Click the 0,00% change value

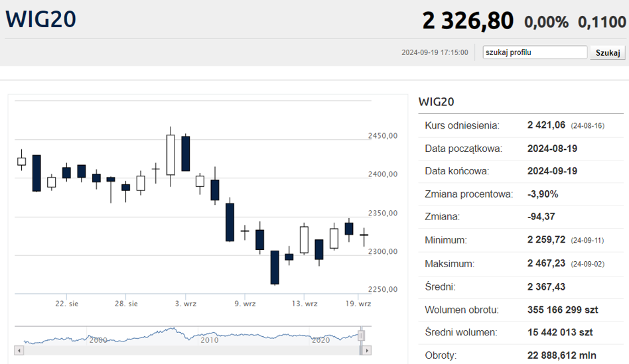click(x=546, y=22)
